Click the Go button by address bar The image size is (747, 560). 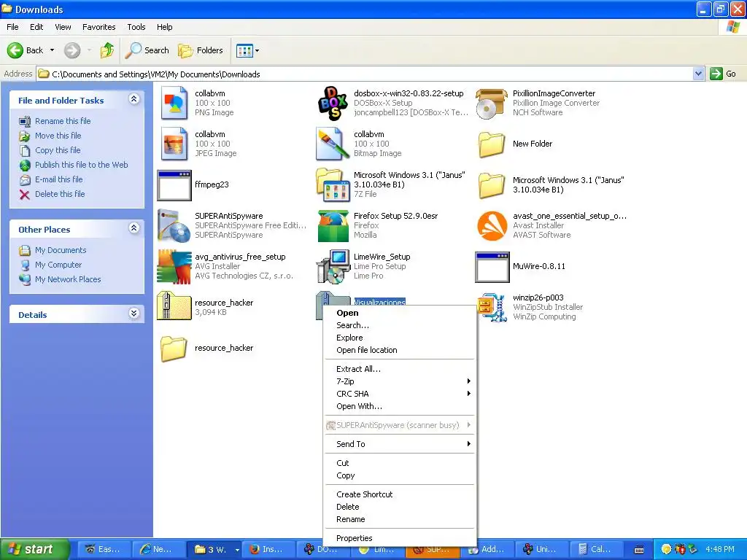click(x=723, y=74)
